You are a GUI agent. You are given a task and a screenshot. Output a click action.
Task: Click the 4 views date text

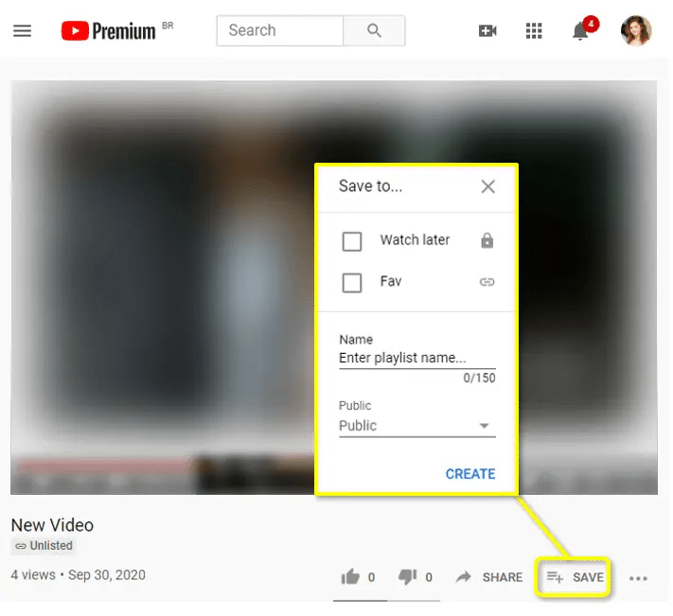(x=79, y=574)
